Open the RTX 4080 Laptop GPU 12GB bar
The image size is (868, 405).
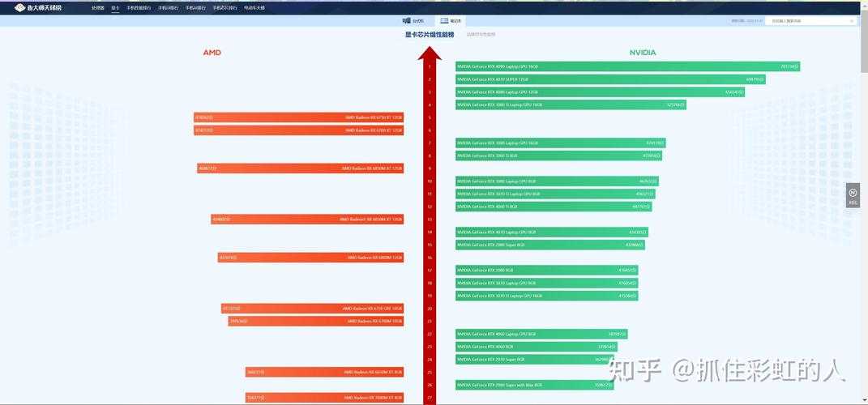point(600,92)
